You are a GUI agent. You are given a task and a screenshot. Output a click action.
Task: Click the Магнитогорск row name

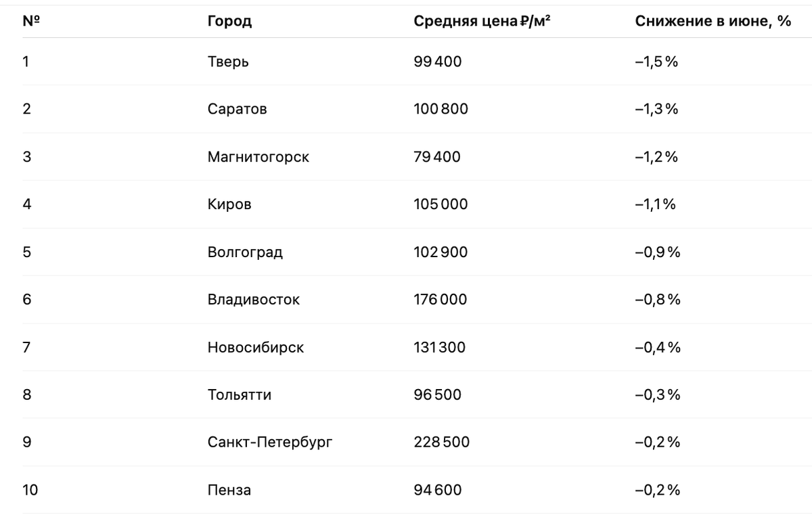(x=258, y=157)
